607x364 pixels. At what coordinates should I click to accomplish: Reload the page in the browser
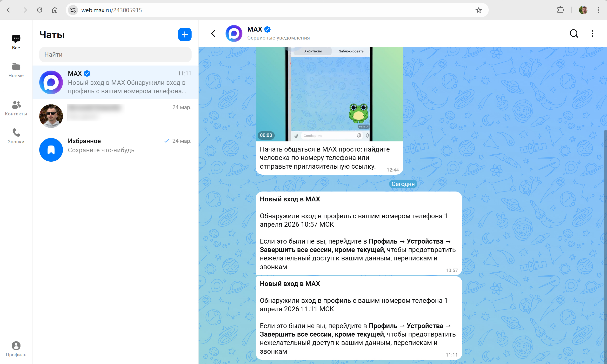click(x=40, y=10)
